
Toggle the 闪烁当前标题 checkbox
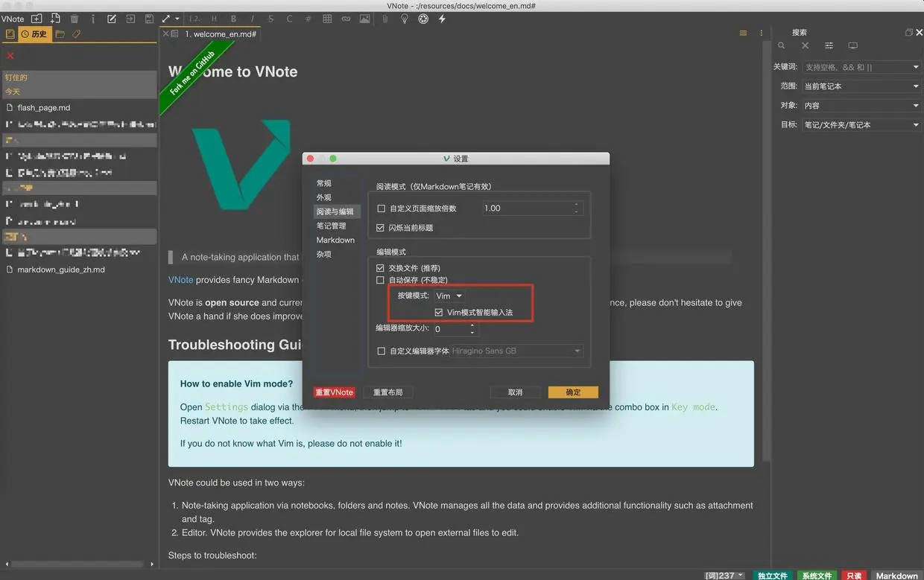[x=382, y=228]
